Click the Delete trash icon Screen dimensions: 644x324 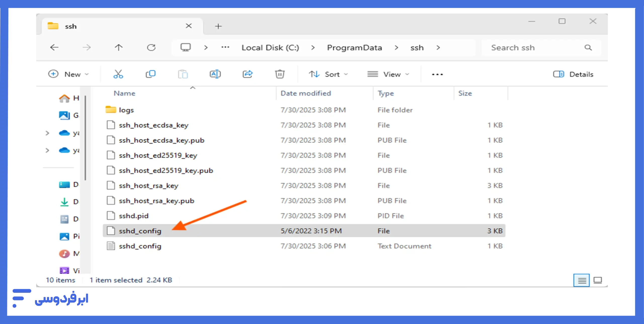coord(279,74)
